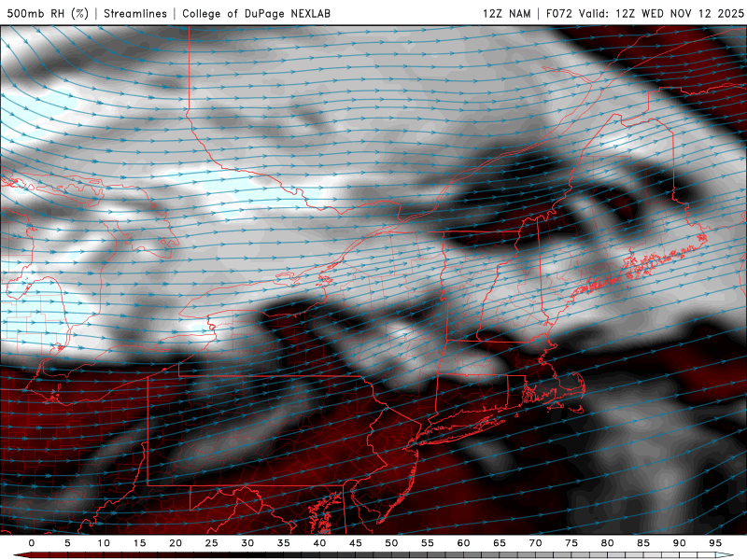Select the '55' color scale label
Screen dimensions: 747x560
tap(428, 543)
